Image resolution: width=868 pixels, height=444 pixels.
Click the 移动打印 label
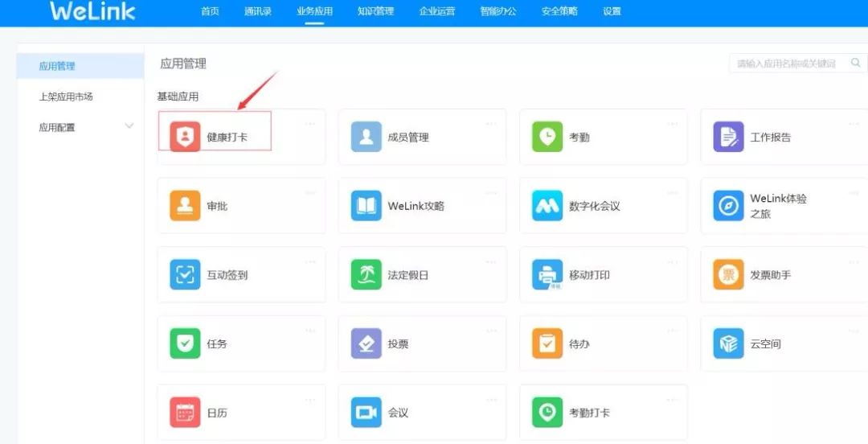pos(590,274)
